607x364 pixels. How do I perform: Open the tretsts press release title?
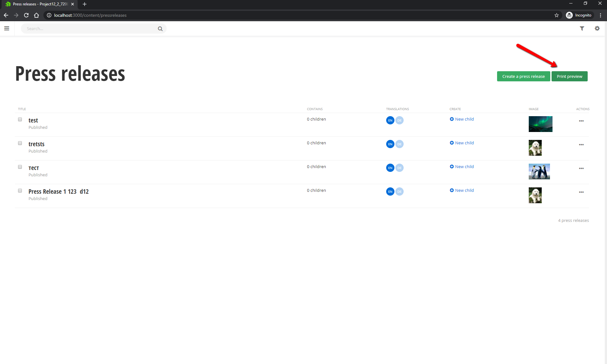click(x=36, y=144)
